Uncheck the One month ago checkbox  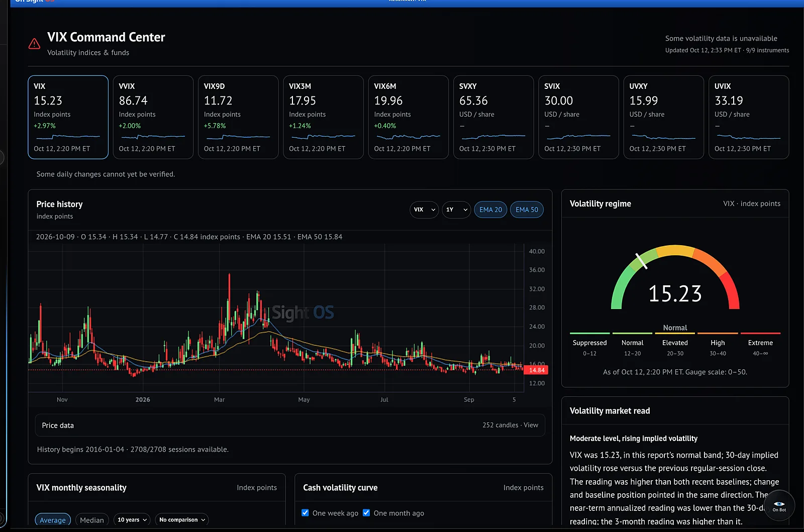click(x=366, y=513)
